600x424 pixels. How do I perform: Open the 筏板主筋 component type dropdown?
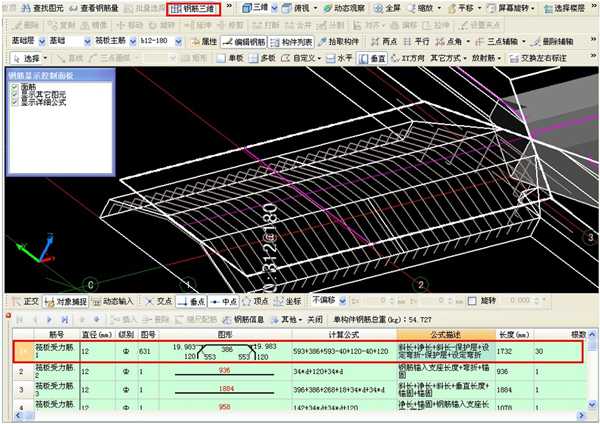tap(133, 41)
